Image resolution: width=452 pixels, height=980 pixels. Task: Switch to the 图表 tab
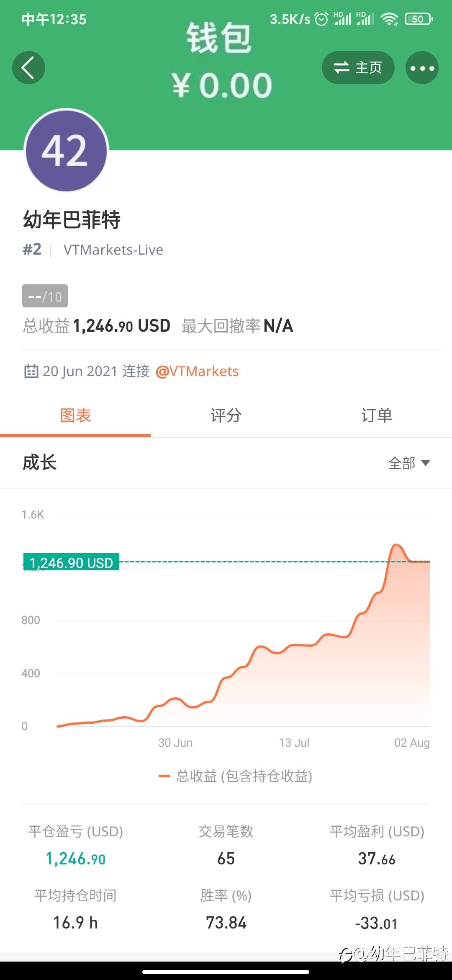point(75,415)
